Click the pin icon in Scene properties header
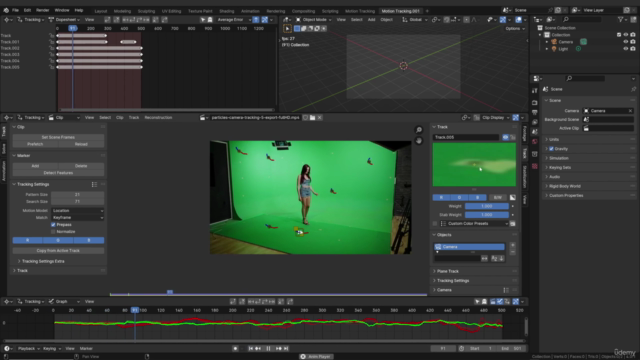 (x=633, y=89)
